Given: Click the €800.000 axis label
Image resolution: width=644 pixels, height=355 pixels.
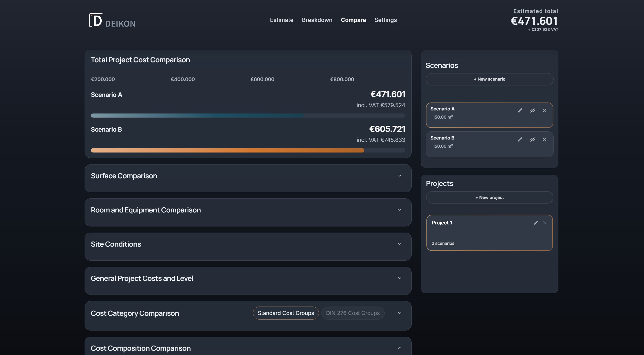Looking at the screenshot, I should (x=342, y=79).
